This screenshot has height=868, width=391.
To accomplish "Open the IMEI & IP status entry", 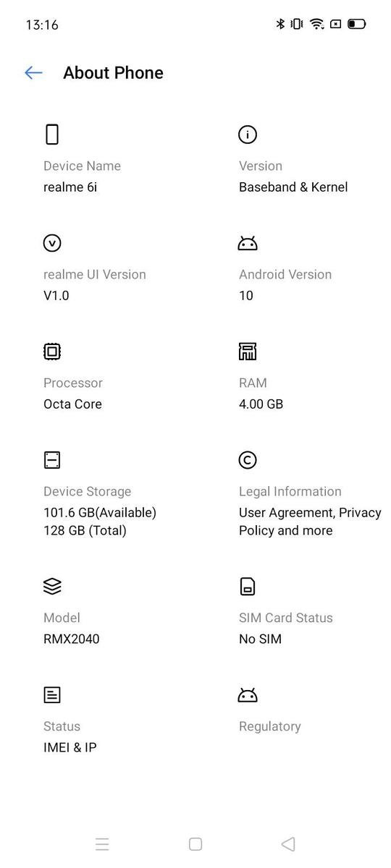I will coord(70,747).
